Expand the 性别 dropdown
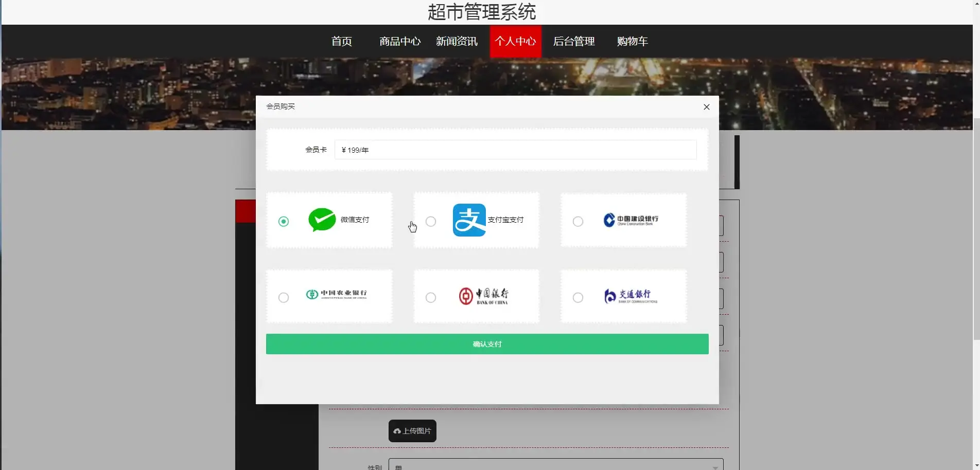The image size is (980, 470). pyautogui.click(x=556, y=465)
